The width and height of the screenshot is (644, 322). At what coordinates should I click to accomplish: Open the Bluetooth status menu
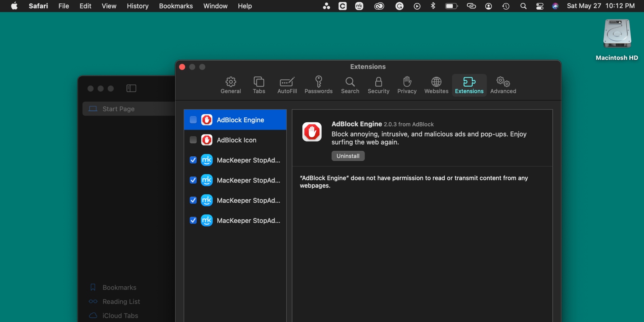[x=433, y=6]
